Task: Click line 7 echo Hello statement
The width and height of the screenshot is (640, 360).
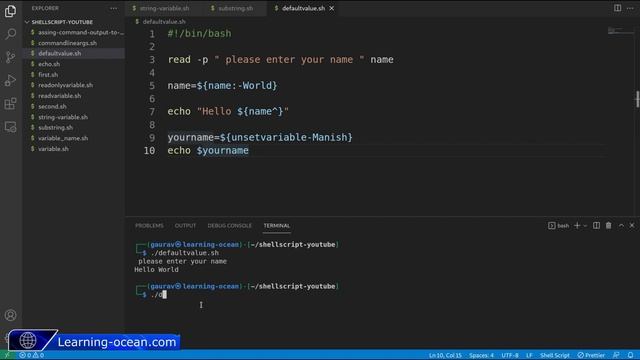Action: click(228, 111)
